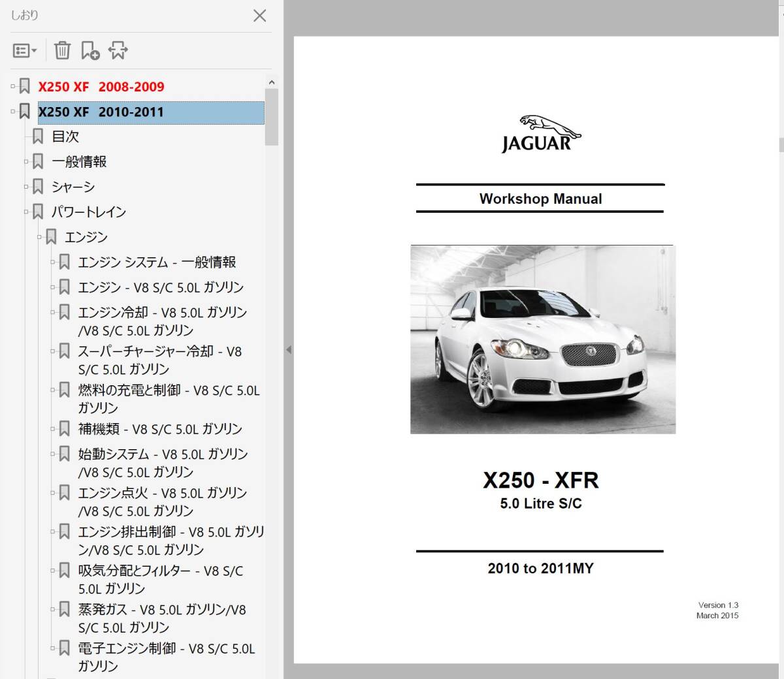The image size is (784, 679).
Task: Click the document vertical scrollbar thumb
Action: coord(781,144)
